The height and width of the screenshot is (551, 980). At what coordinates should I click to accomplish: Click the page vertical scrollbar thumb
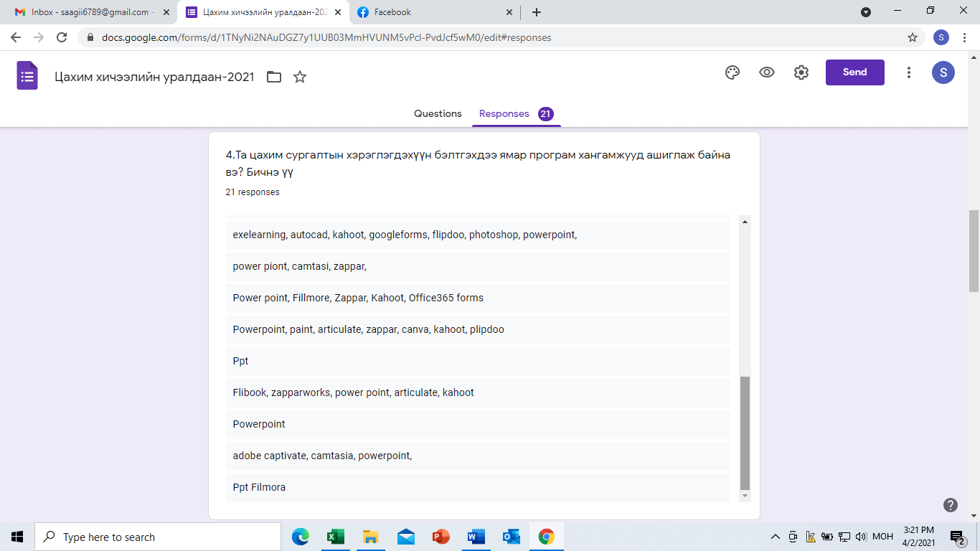pos(974,250)
